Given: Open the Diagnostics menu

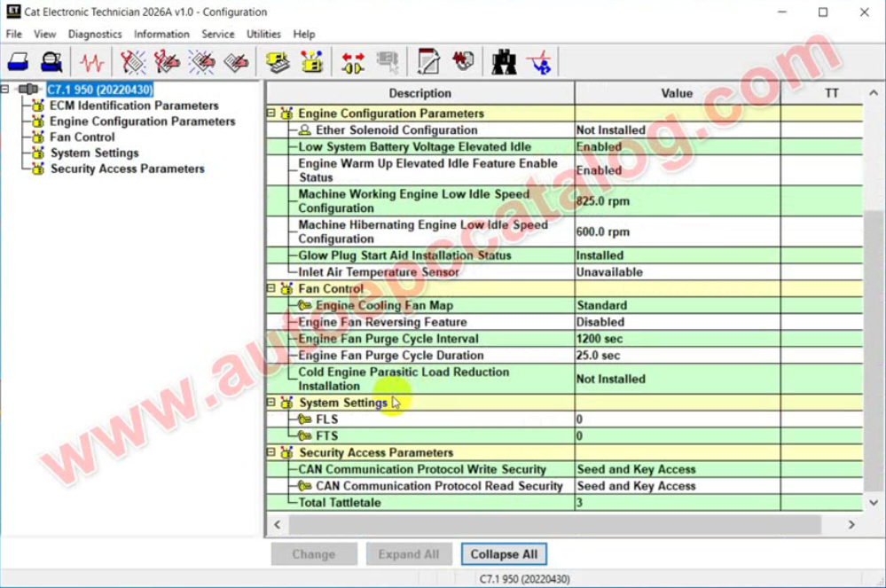Looking at the screenshot, I should tap(95, 34).
